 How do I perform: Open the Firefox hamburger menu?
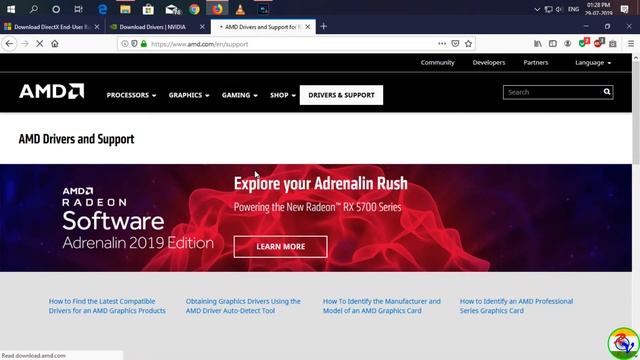631,44
